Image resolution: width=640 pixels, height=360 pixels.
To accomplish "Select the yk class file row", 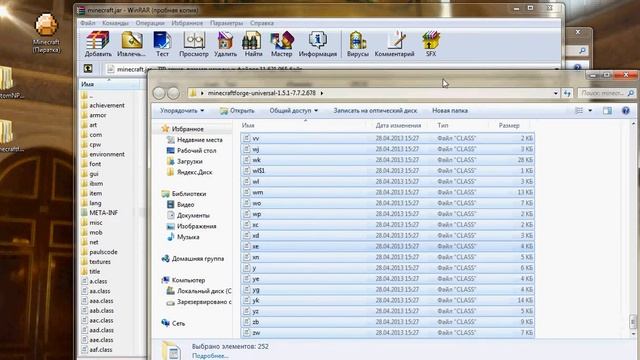I will coord(387,300).
